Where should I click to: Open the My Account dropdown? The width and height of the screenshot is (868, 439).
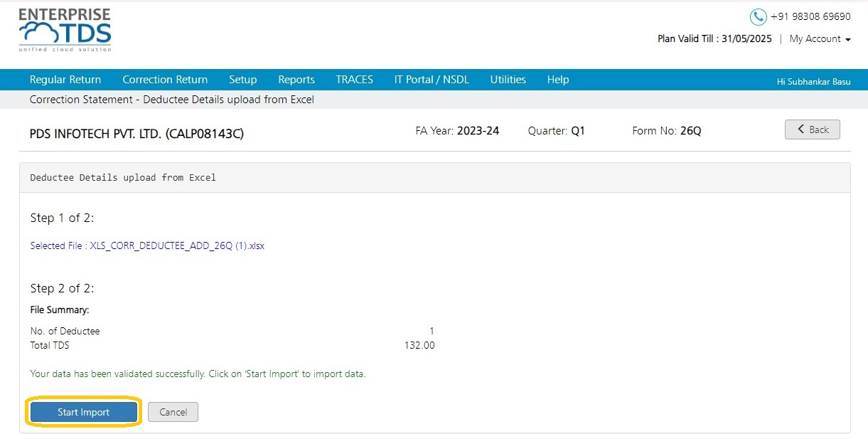[820, 39]
